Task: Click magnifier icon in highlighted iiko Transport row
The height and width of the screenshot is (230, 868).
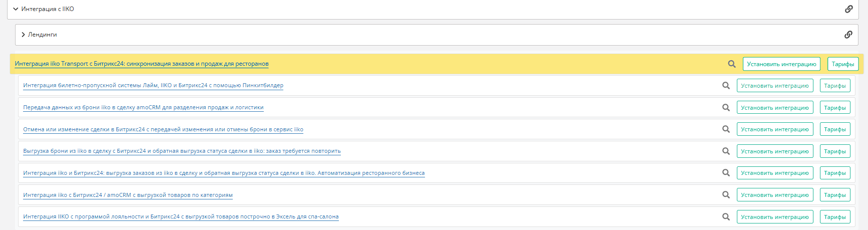Action: point(731,64)
